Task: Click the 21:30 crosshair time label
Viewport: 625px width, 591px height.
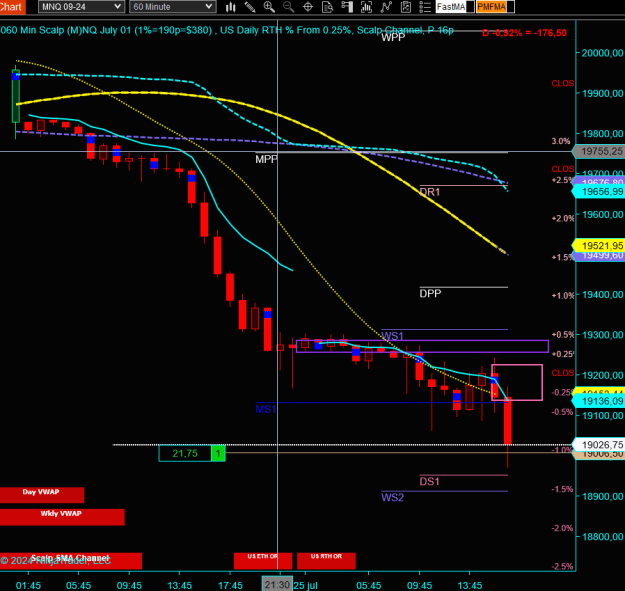Action: [277, 585]
